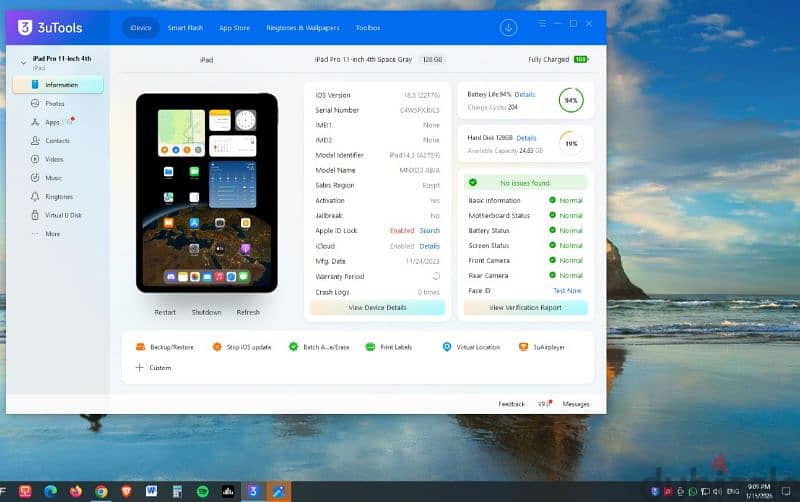Click the 128 GB storage badge

[x=432, y=60]
